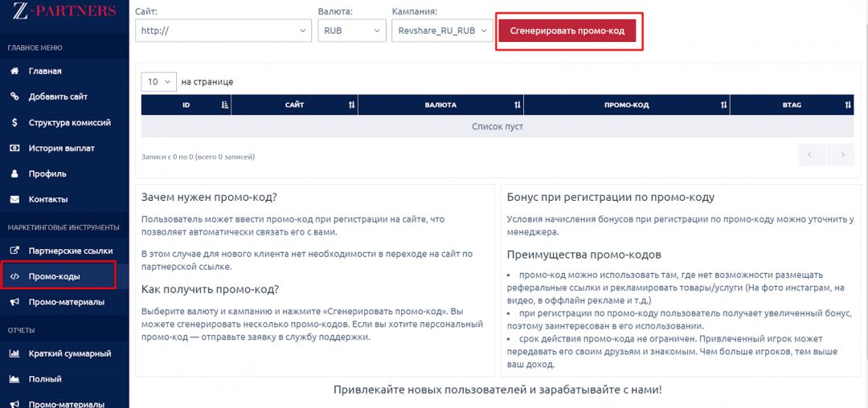Click the home icon next to Главная

15,71
